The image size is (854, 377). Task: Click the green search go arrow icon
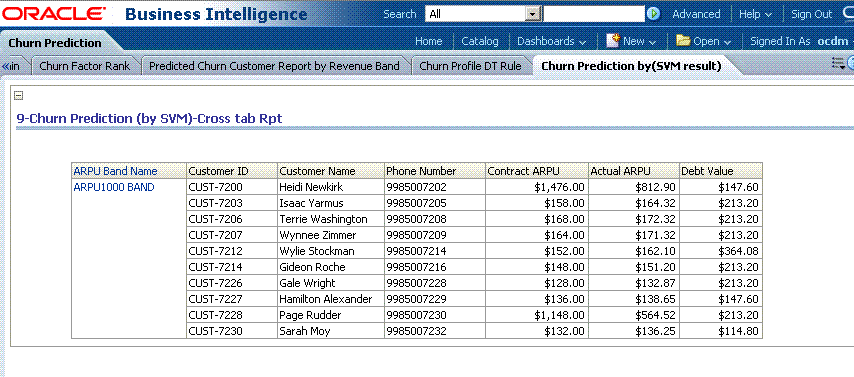(654, 14)
